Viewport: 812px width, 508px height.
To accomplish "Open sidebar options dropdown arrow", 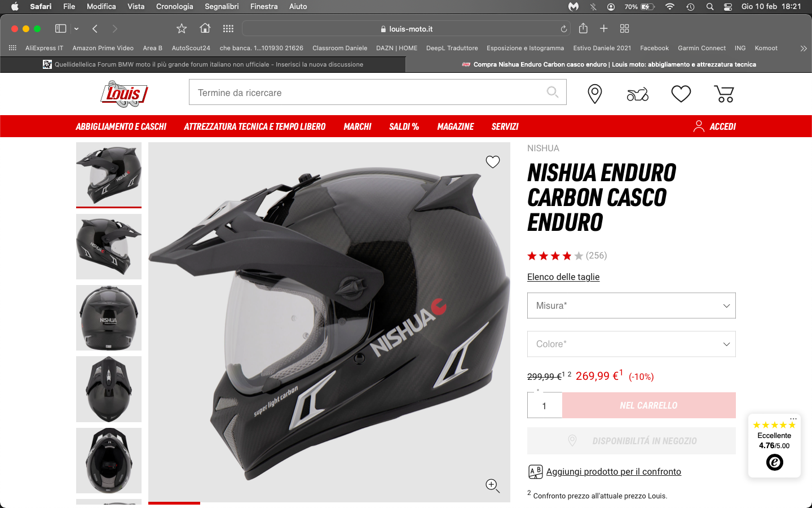I will (76, 29).
